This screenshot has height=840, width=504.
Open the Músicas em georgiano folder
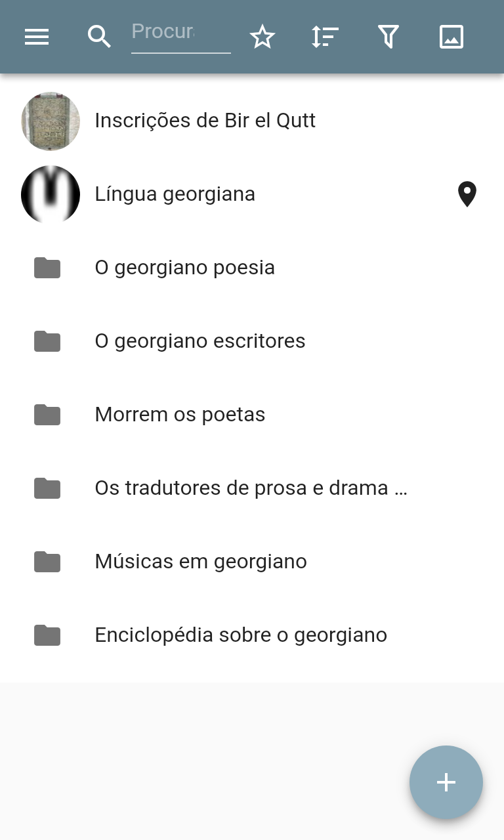tap(201, 562)
